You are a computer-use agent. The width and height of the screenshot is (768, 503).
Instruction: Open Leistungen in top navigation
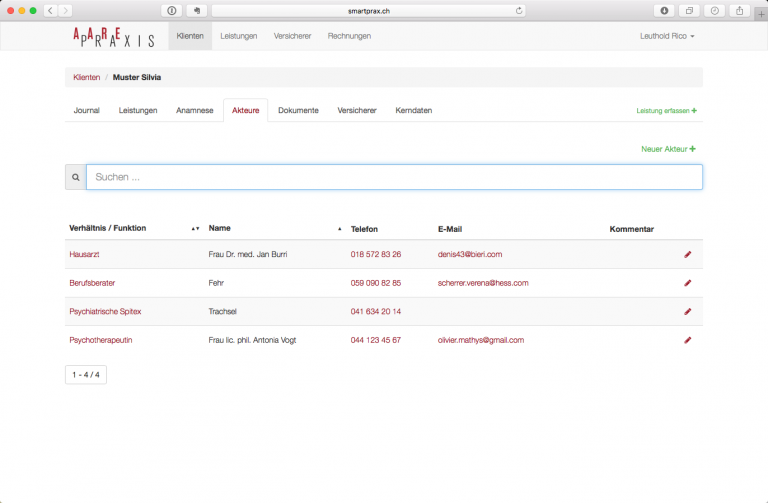click(x=239, y=36)
